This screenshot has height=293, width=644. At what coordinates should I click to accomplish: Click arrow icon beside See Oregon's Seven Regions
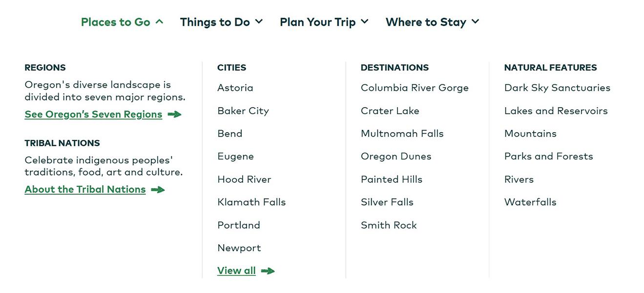coord(174,114)
